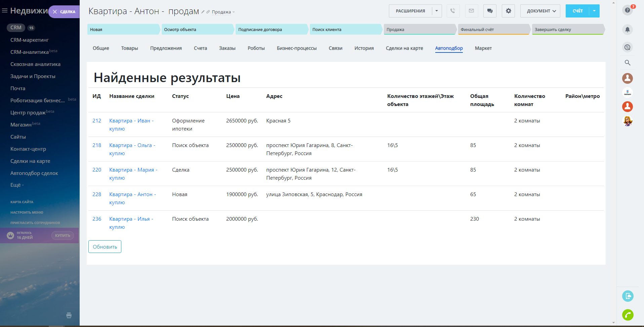Open the settings gear icon

point(508,11)
